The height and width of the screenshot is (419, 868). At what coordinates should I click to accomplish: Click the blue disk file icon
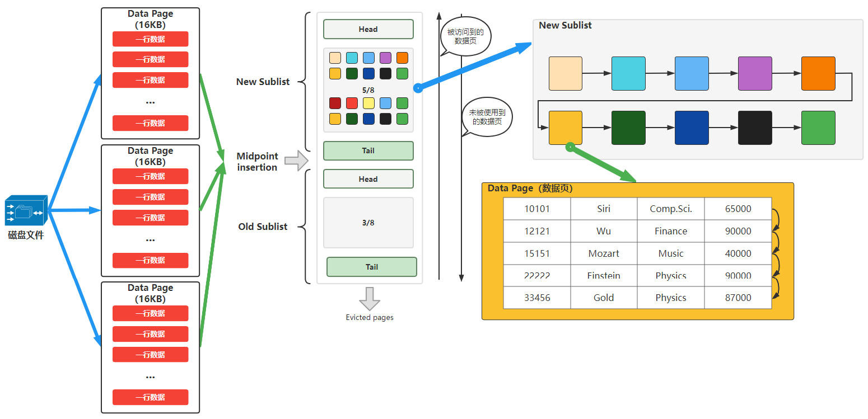click(x=26, y=211)
